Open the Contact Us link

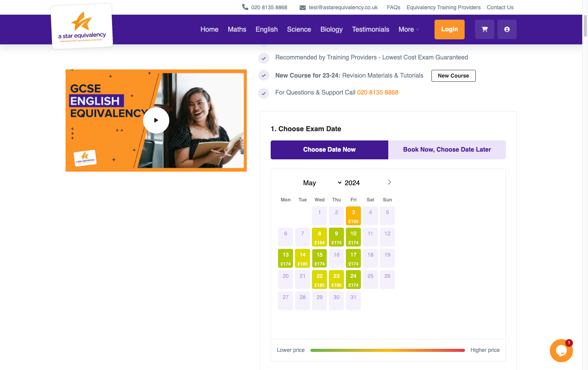tap(500, 7)
